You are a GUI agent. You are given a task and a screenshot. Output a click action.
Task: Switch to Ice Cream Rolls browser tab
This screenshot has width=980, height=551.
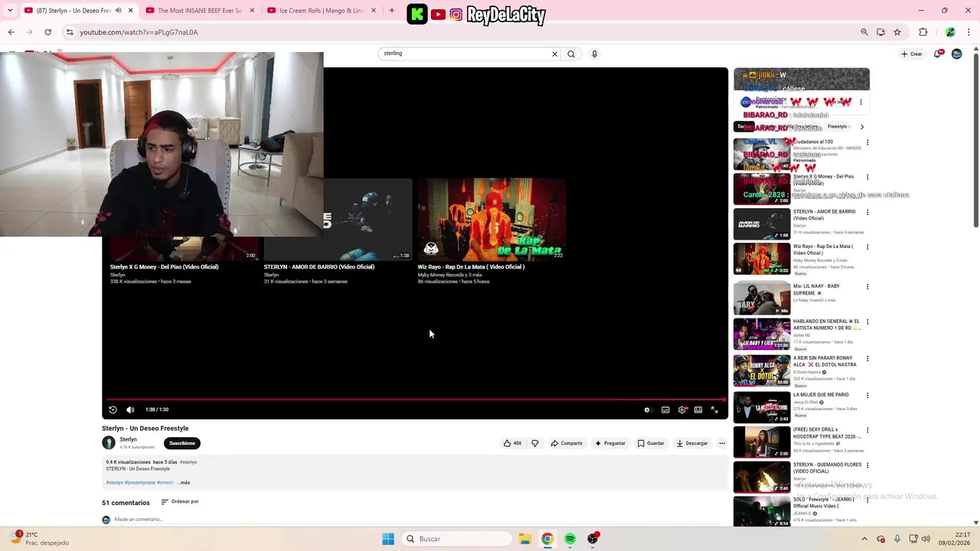click(x=322, y=11)
